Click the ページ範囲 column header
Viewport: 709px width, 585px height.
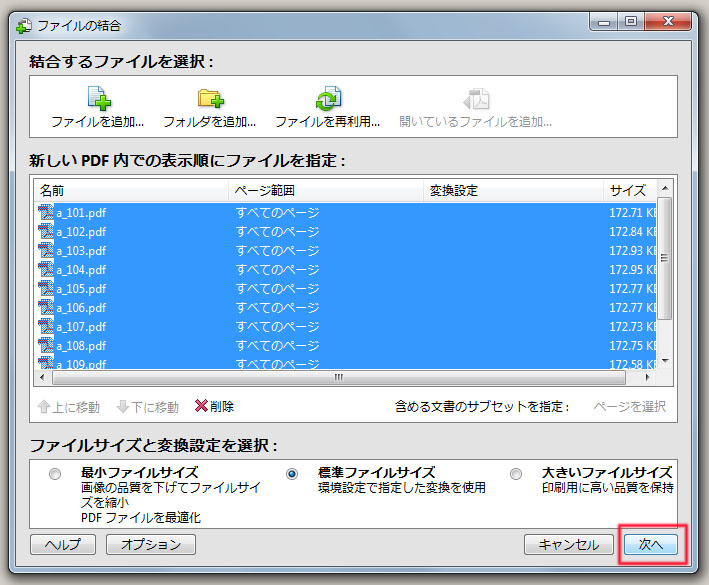(326, 190)
